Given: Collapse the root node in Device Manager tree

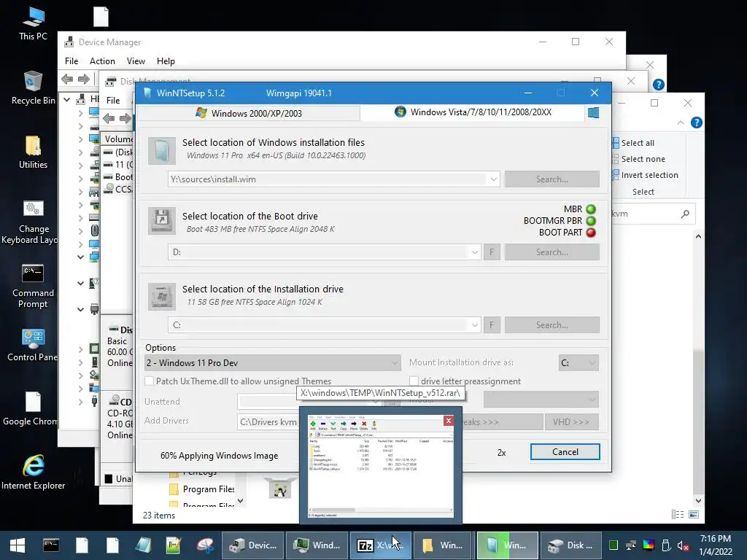Looking at the screenshot, I should click(66, 99).
